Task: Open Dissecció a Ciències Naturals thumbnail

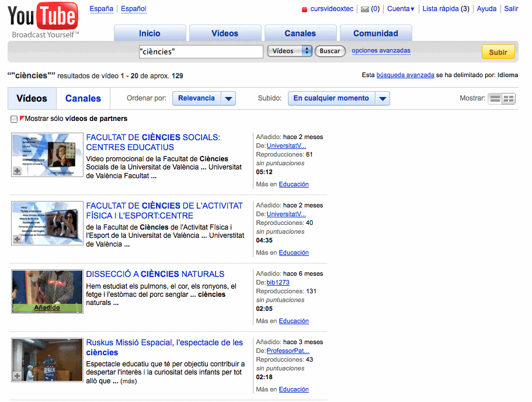Action: (x=47, y=292)
